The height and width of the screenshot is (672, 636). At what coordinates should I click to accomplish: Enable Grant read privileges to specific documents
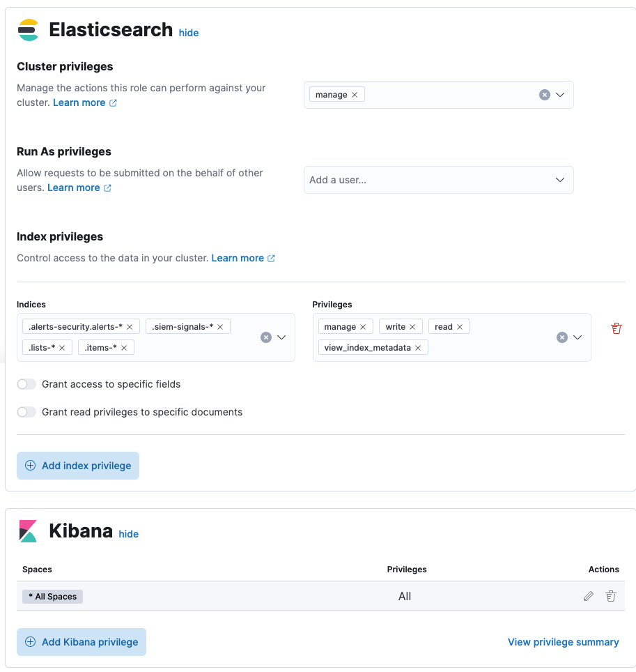tap(26, 412)
